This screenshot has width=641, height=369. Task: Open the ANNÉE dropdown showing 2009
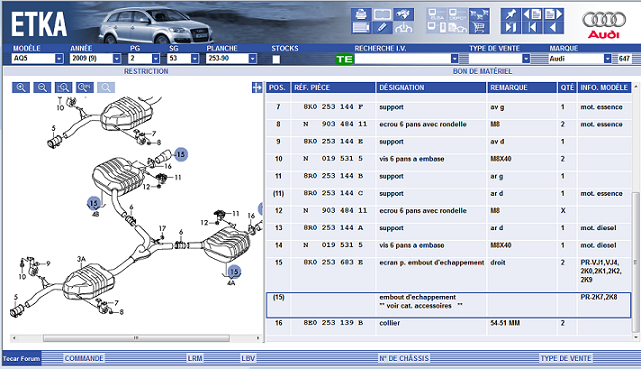(x=117, y=58)
